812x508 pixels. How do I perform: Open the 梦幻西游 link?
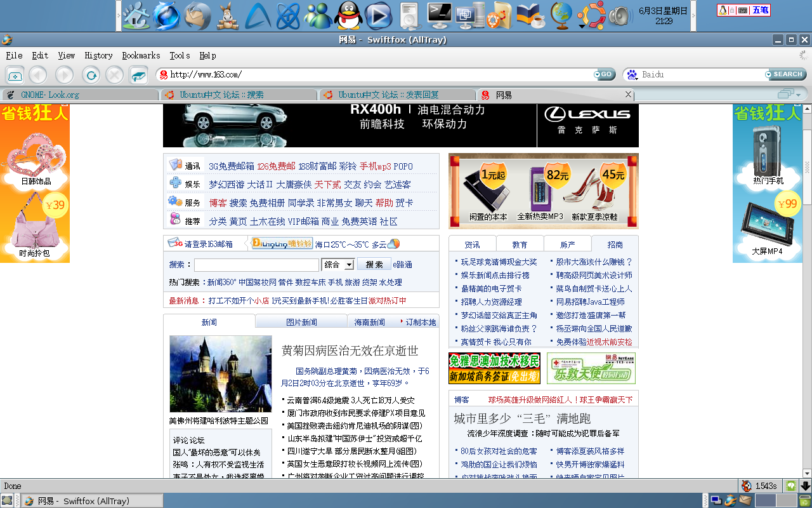point(226,185)
